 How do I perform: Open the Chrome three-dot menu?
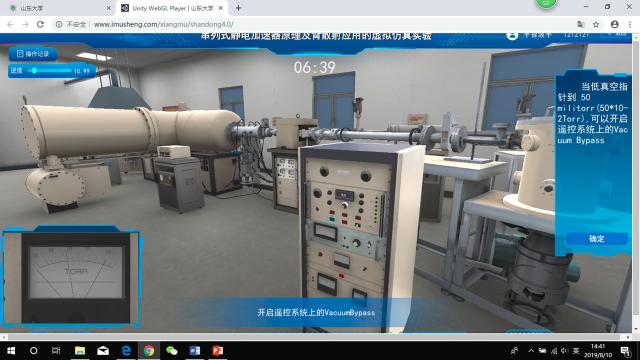[630, 24]
